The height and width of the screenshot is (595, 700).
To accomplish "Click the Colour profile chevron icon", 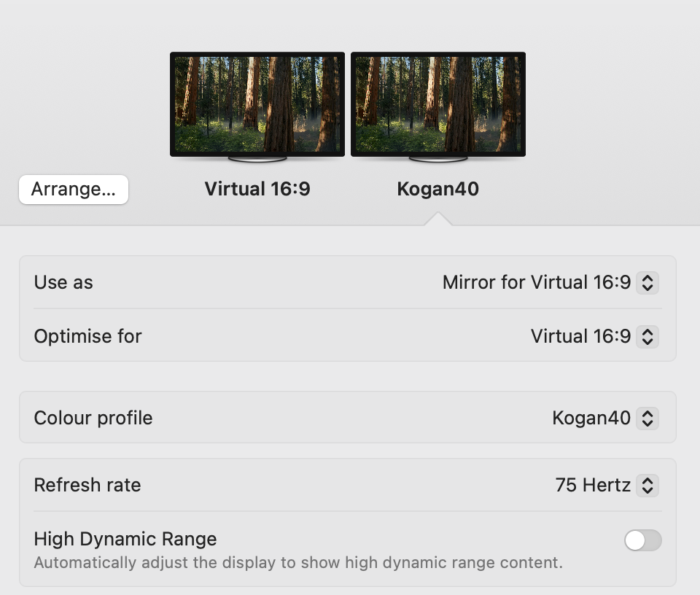I will point(647,419).
